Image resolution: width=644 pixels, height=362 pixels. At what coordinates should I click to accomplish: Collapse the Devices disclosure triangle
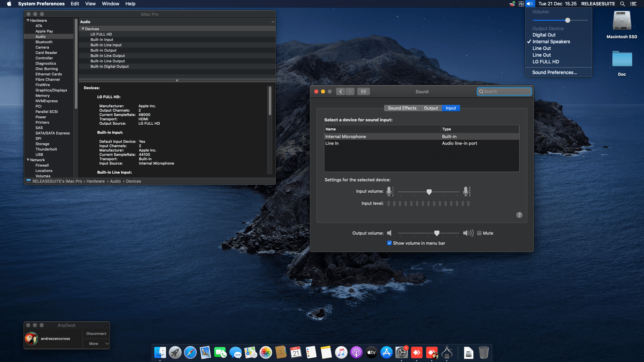click(x=83, y=29)
